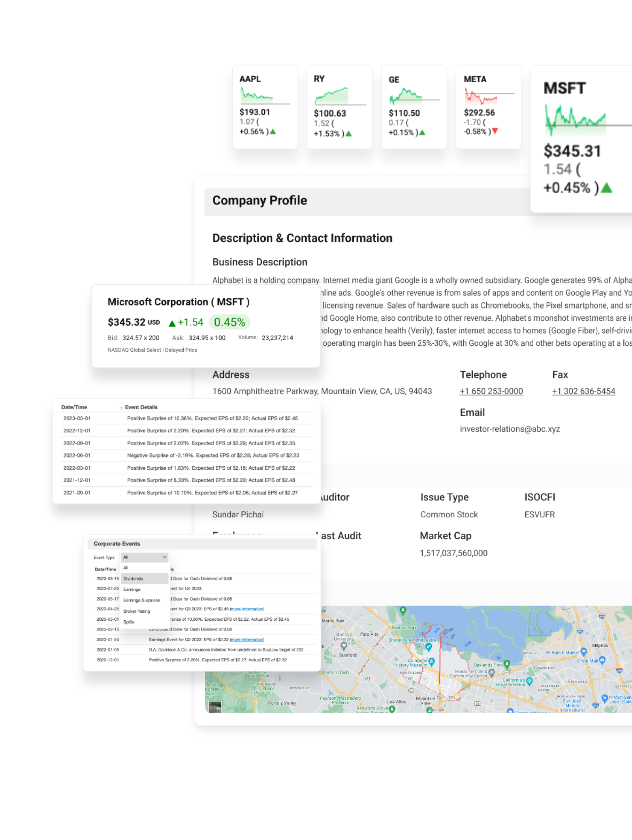Click the Shoreline Amphitheatre map marker
Image resolution: width=632 pixels, height=840 pixels.
pyautogui.click(x=429, y=647)
